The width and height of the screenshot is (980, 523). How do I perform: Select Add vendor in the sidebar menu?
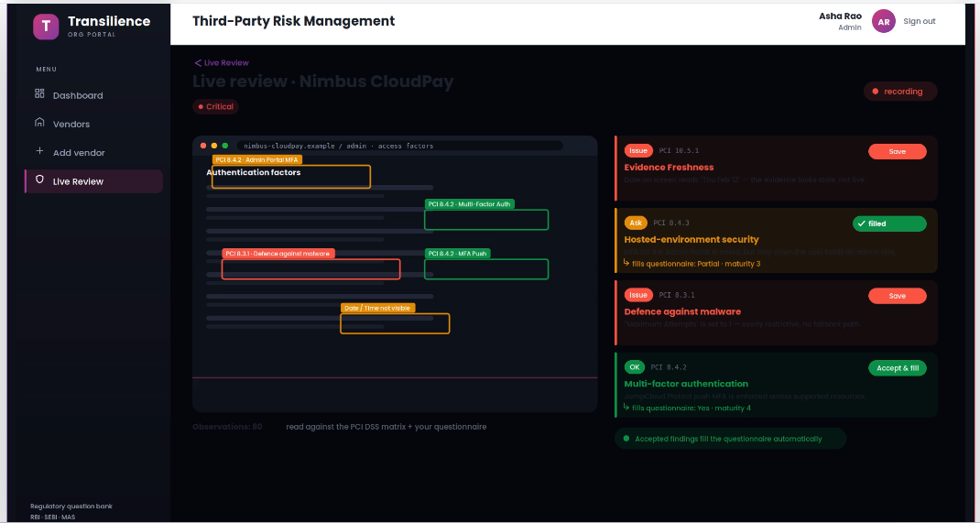(93, 153)
